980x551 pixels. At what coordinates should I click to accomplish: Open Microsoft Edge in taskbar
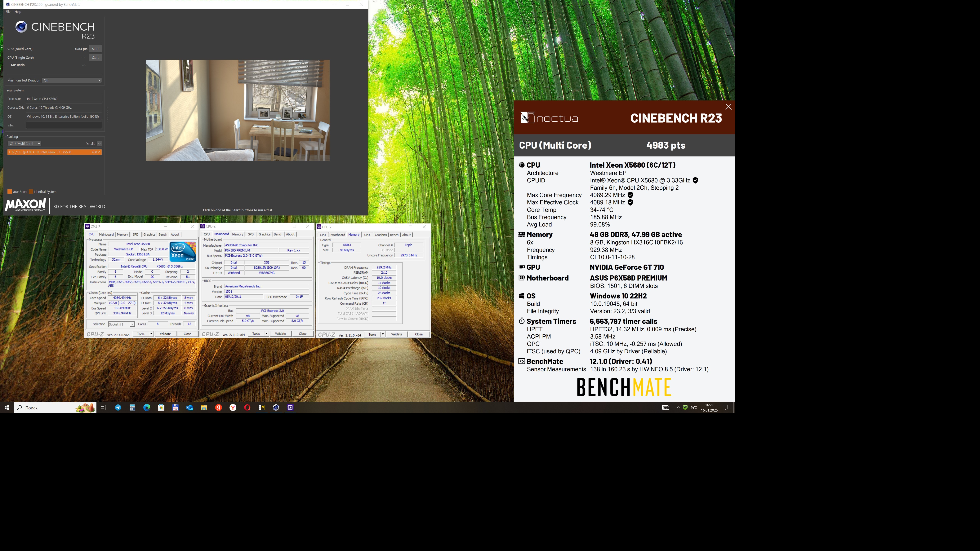click(147, 408)
